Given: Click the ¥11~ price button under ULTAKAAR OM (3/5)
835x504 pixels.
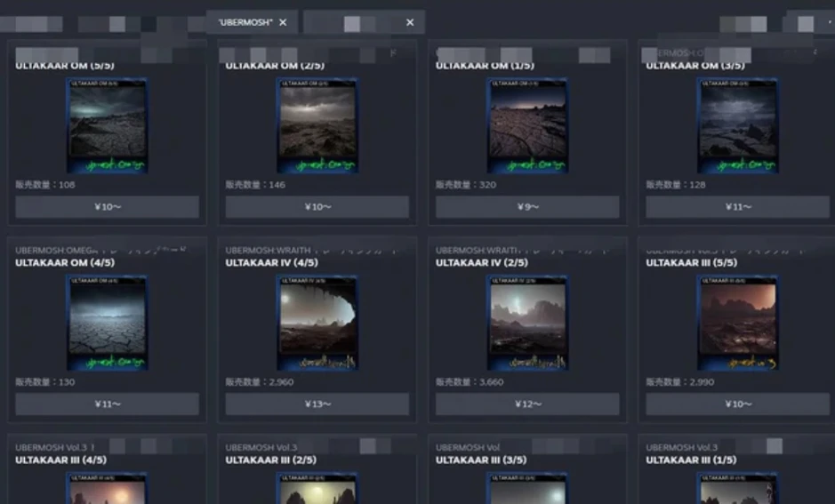Looking at the screenshot, I should (x=737, y=206).
